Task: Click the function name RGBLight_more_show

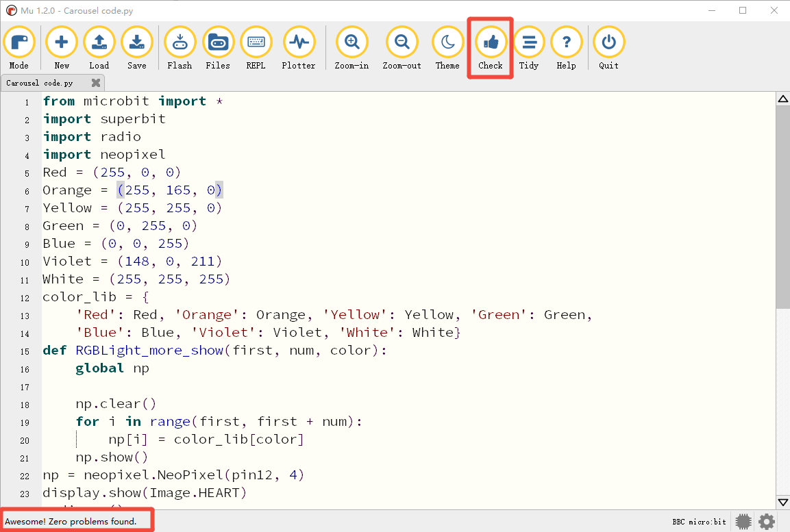Action: [x=149, y=351]
